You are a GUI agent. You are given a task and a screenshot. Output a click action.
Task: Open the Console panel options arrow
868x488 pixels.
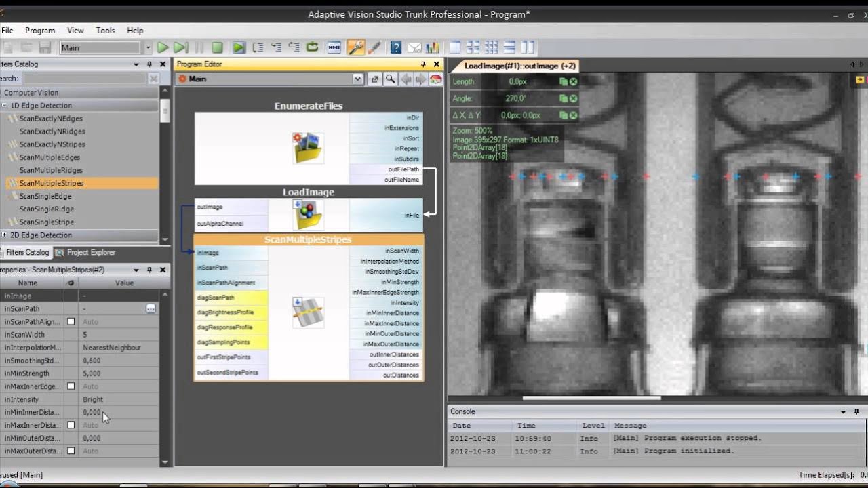click(844, 411)
